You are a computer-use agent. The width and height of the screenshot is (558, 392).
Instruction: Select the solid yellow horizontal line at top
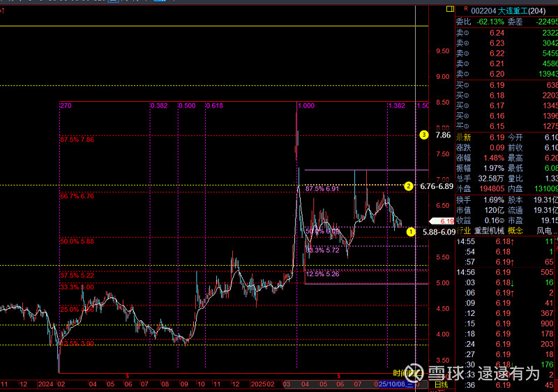click(x=214, y=26)
